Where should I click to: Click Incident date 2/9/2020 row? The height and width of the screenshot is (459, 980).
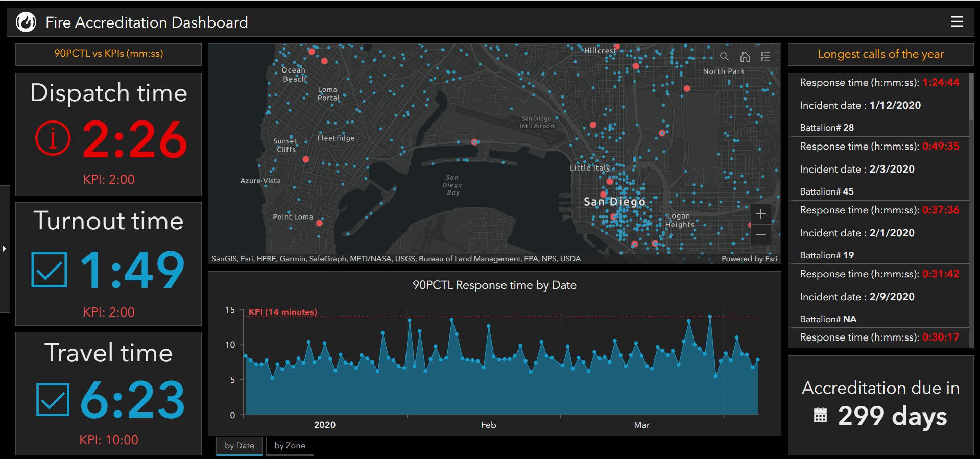(x=857, y=297)
